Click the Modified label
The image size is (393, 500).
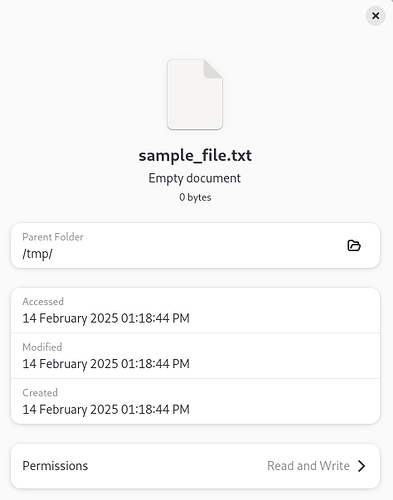pos(42,347)
